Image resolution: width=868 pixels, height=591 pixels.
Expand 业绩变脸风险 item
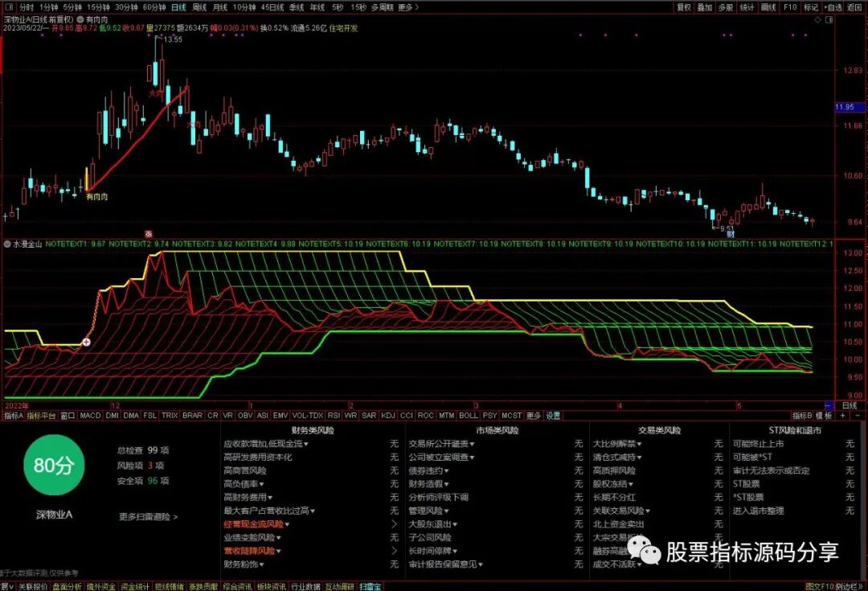(x=252, y=537)
